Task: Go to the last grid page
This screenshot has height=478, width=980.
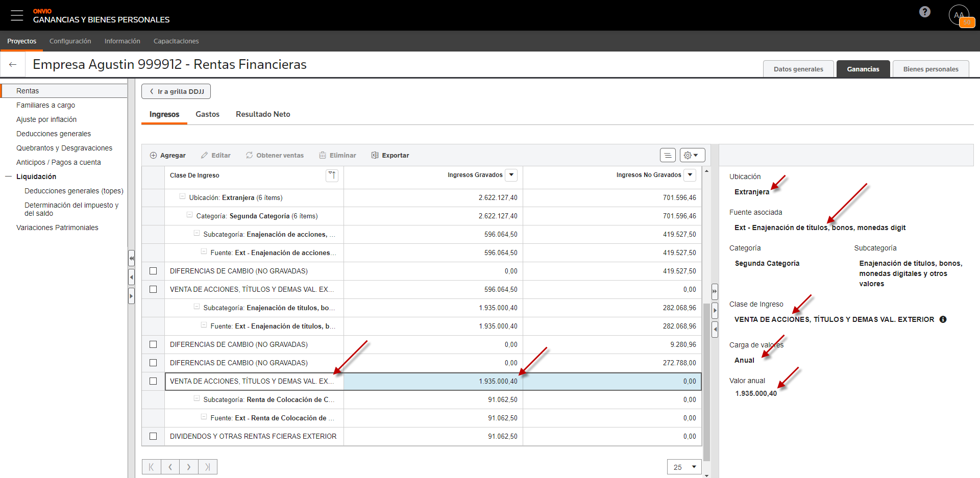Action: tap(208, 467)
